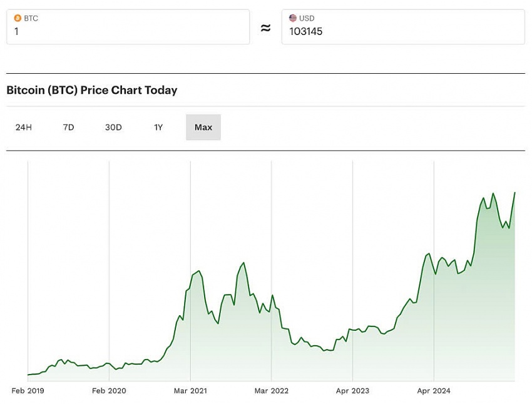Click the Mar 2021 axis label
This screenshot has width=532, height=404.
point(190,391)
